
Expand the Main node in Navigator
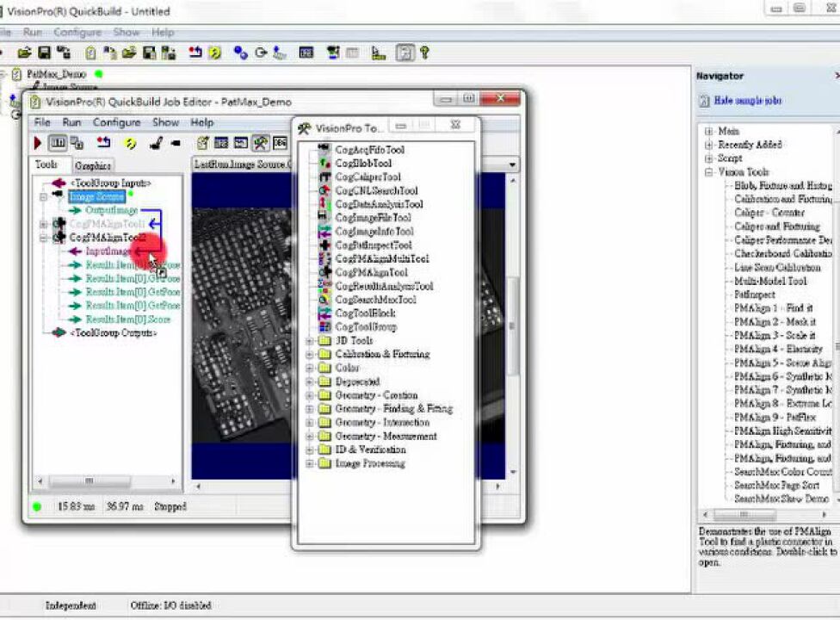[709, 131]
